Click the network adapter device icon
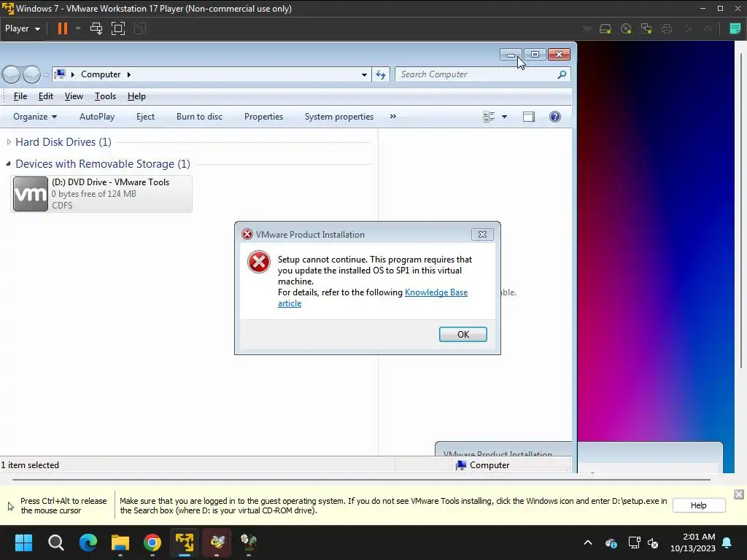Image resolution: width=747 pixels, height=560 pixels. (x=646, y=28)
